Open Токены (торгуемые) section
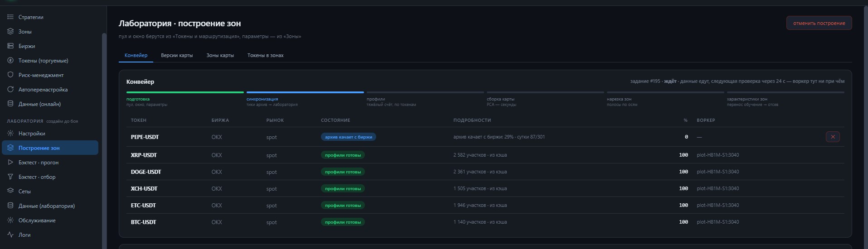868x249 pixels. (50, 61)
